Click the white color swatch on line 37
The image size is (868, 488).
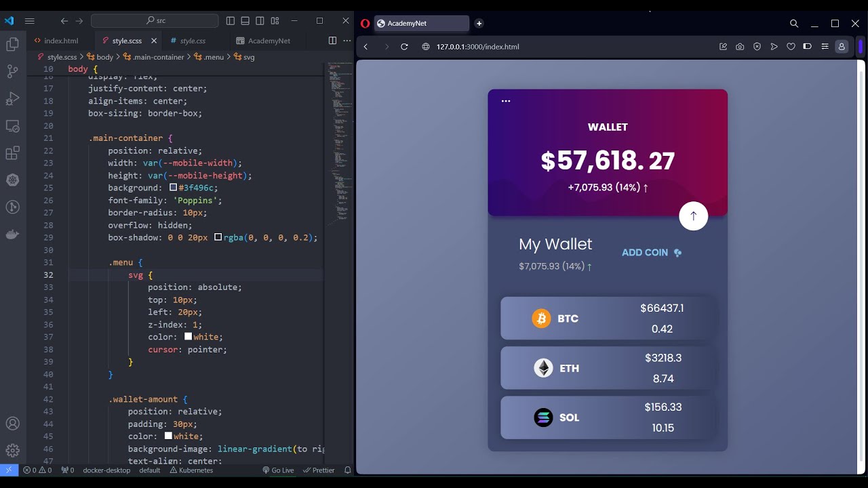(x=188, y=337)
